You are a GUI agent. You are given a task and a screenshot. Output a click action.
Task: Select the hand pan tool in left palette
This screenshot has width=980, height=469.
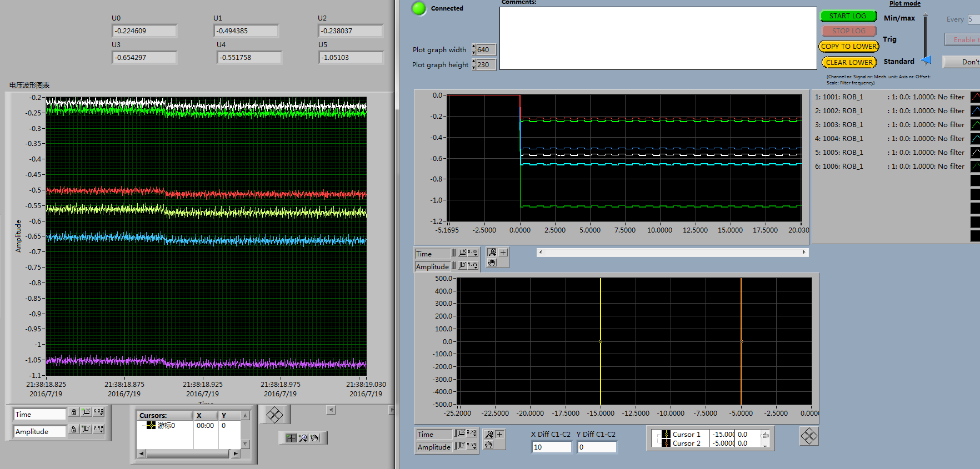pyautogui.click(x=315, y=438)
